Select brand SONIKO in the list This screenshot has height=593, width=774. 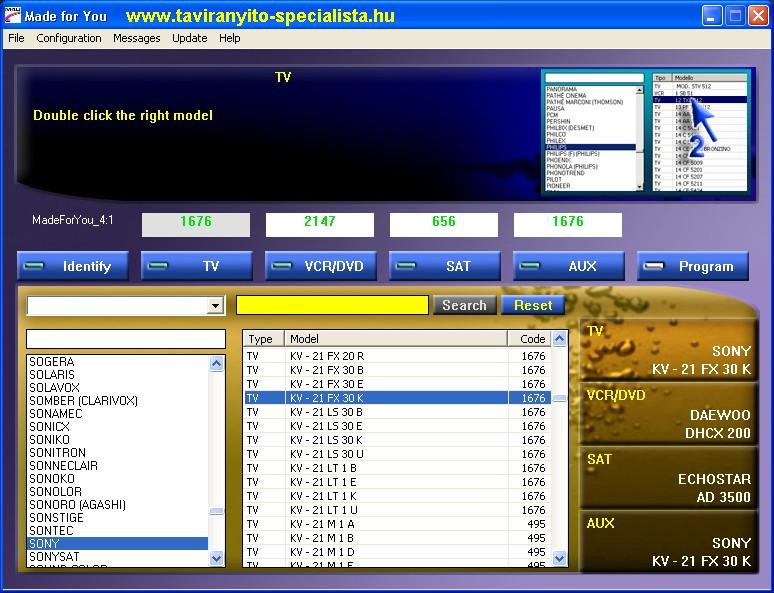point(117,439)
